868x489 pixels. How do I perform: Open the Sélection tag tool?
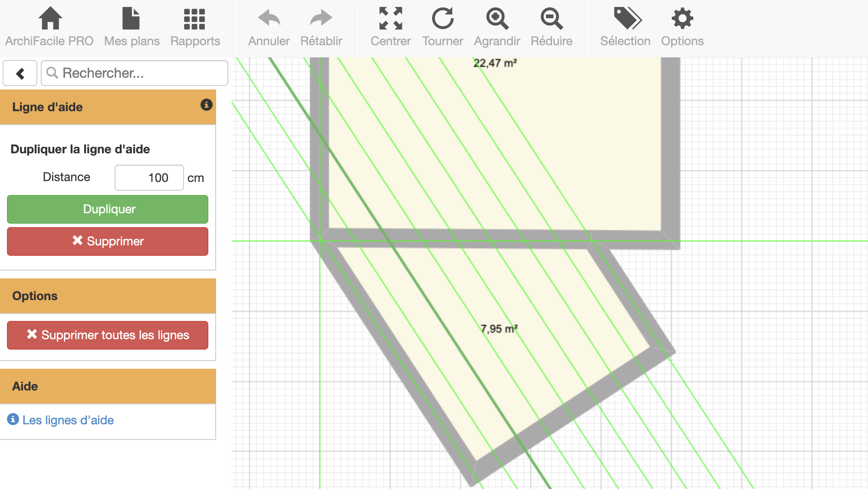(626, 19)
